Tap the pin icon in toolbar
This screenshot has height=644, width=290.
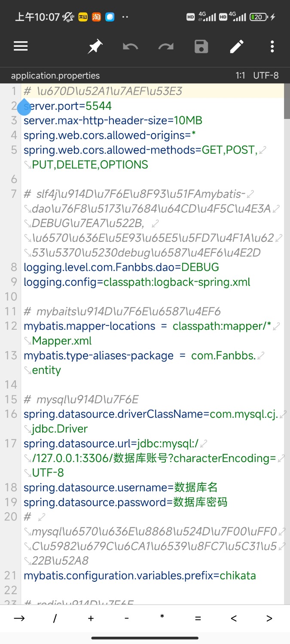pos(95,46)
